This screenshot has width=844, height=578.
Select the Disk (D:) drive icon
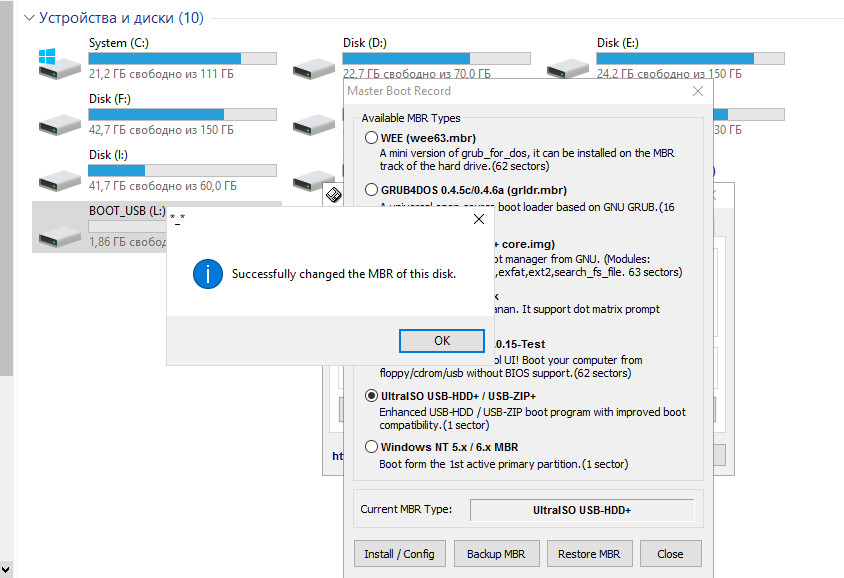click(x=313, y=66)
